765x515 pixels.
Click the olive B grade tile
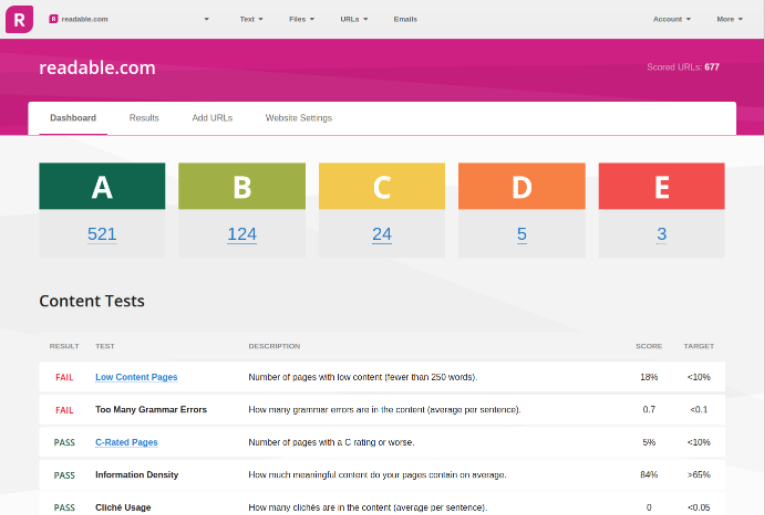pyautogui.click(x=242, y=186)
